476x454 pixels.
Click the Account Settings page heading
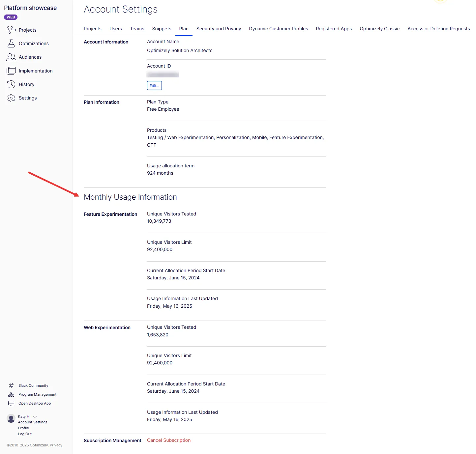(x=121, y=9)
